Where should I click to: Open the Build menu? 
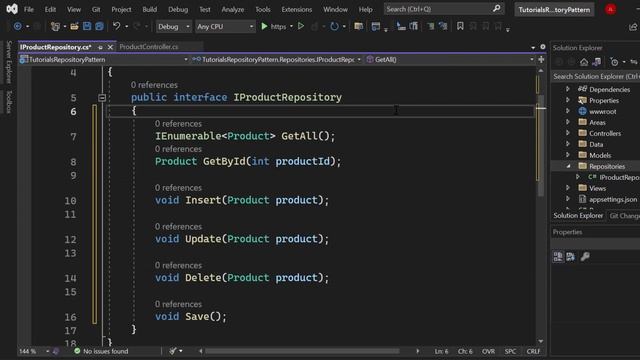pos(149,9)
